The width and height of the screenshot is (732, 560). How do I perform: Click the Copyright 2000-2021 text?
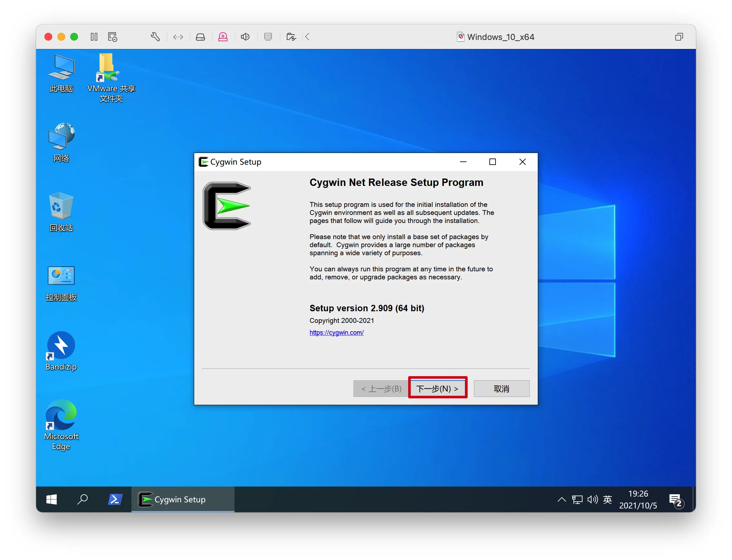(342, 320)
